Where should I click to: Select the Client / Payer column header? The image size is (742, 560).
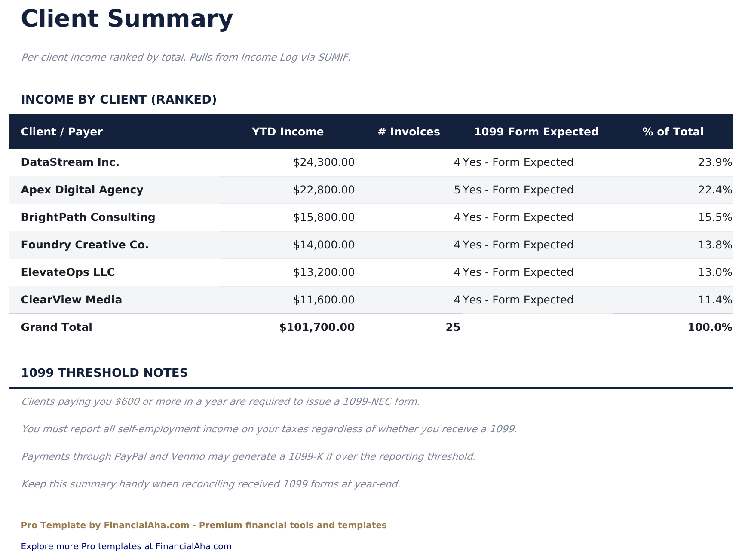coord(62,132)
